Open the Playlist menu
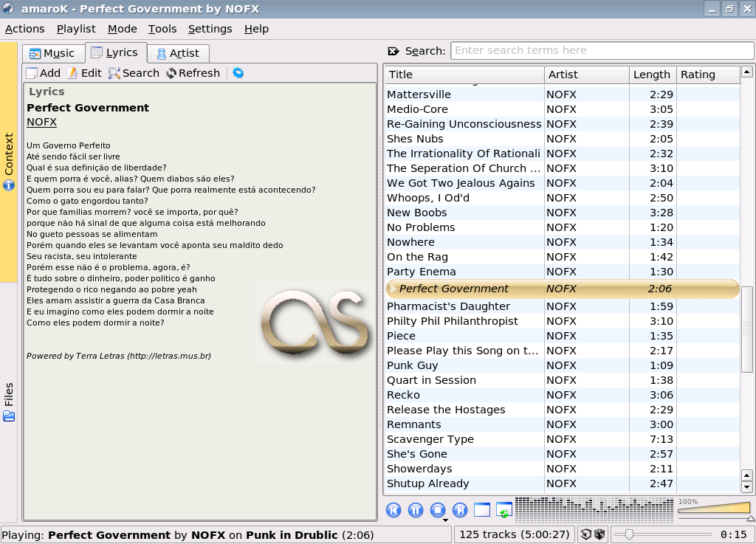756x544 pixels. (x=76, y=29)
